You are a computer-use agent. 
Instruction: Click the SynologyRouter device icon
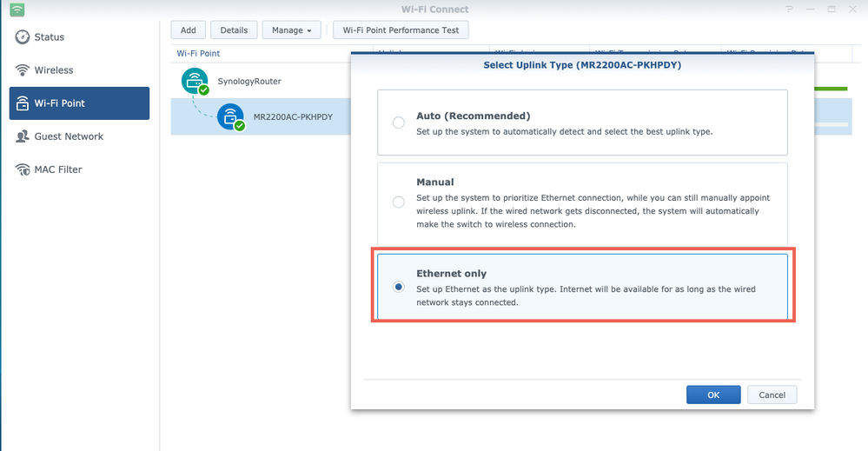click(195, 82)
